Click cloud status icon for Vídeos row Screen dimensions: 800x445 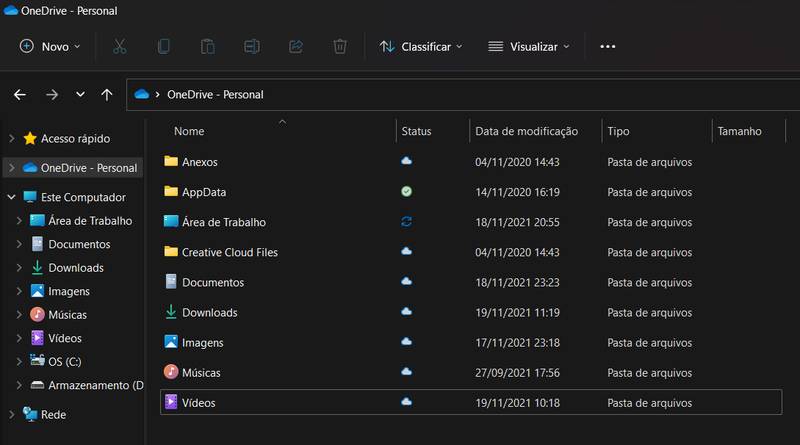406,402
